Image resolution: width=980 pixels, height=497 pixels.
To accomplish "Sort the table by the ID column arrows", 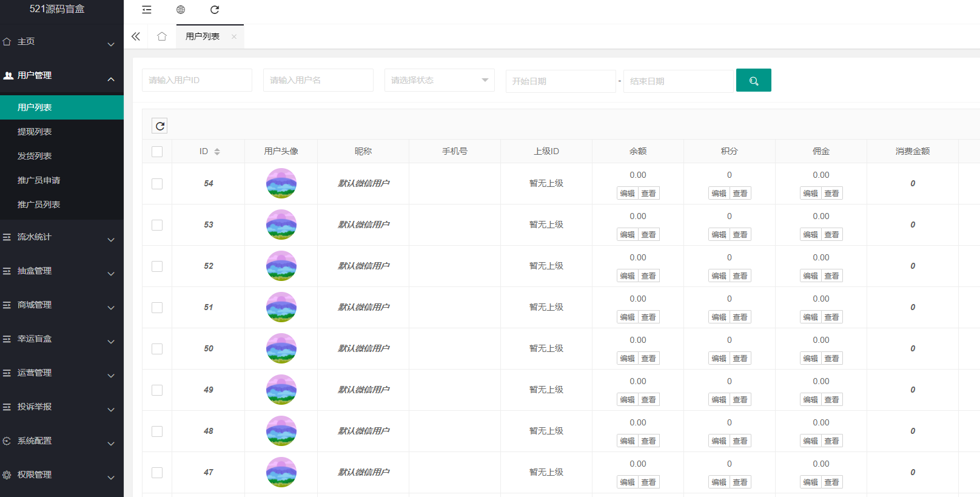I will point(217,152).
